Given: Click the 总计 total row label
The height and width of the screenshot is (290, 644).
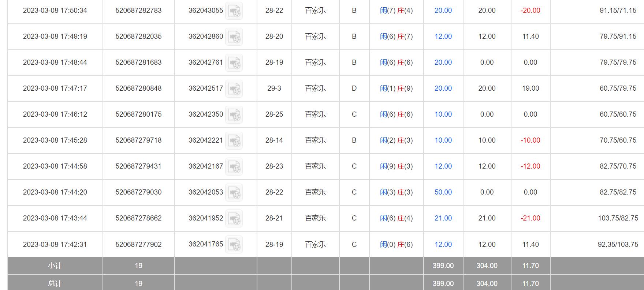Looking at the screenshot, I should 55,283.
